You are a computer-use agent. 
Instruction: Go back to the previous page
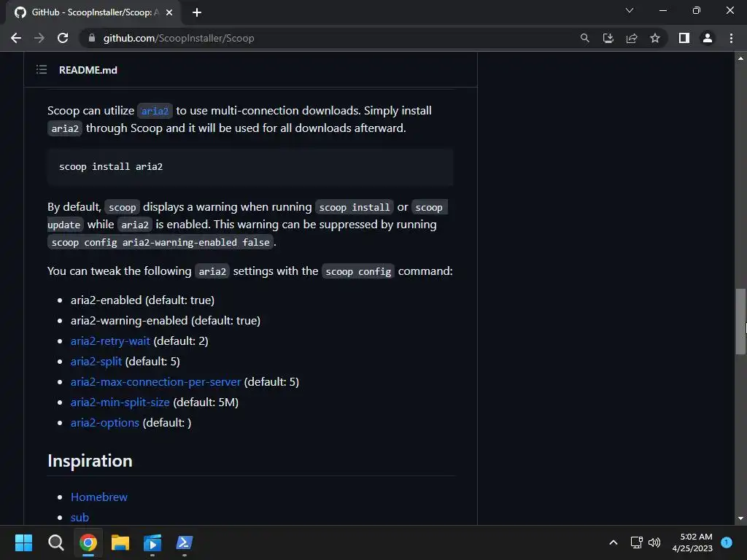pos(16,38)
